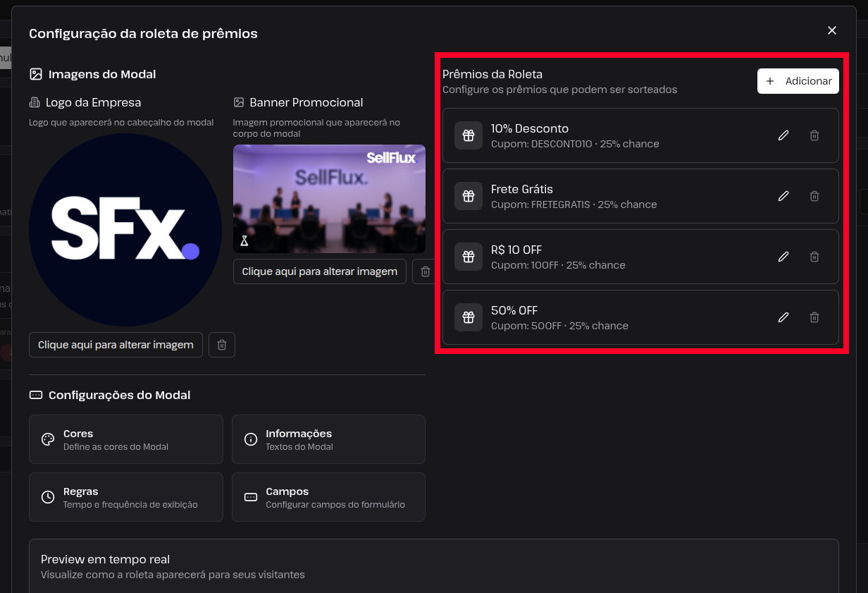The height and width of the screenshot is (593, 868).
Task: Delete the 10% Desconto prize
Action: [814, 135]
